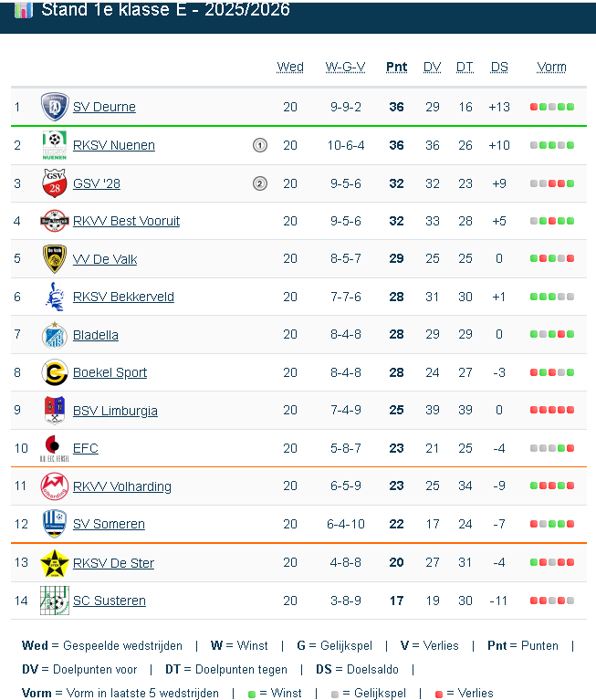Open the RKSV Bekkerveld team page
596x700 pixels.
point(123,297)
